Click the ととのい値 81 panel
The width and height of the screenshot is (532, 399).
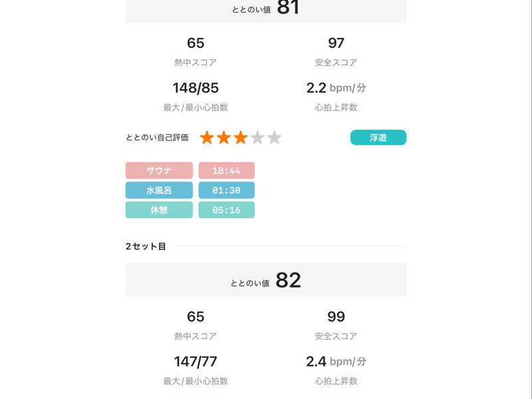[x=266, y=9]
